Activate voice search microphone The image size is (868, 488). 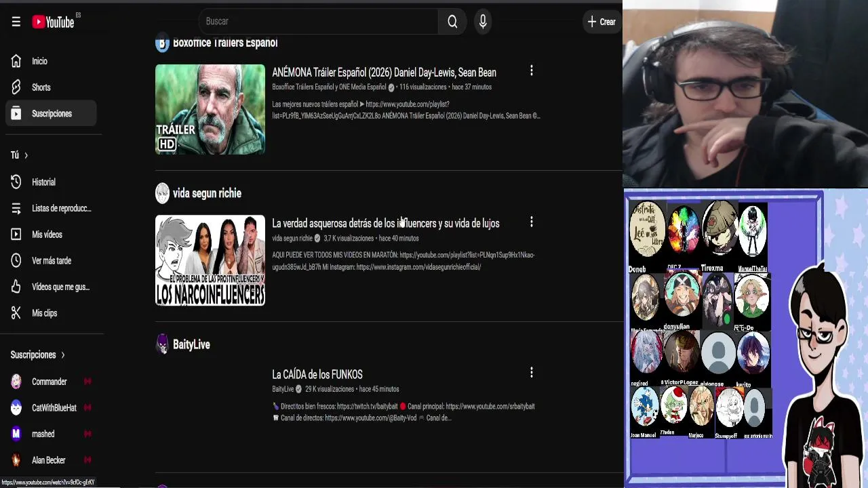point(483,22)
